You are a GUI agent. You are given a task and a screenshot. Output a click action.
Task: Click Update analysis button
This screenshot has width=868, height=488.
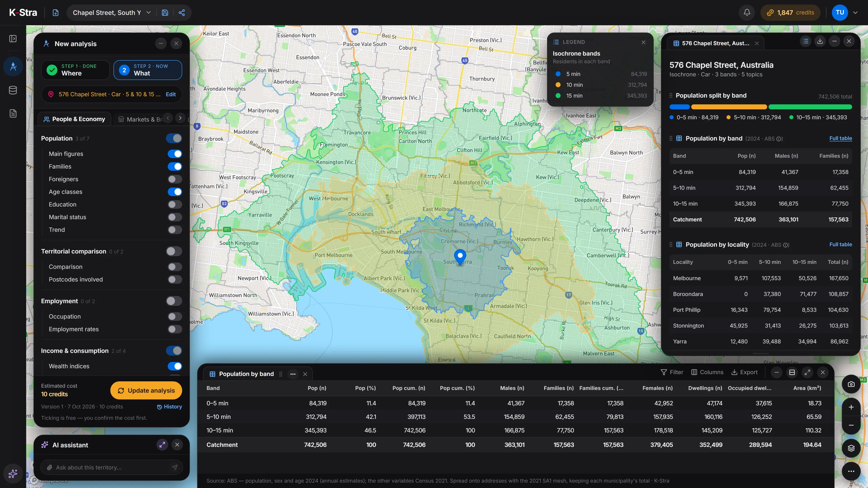tap(146, 390)
